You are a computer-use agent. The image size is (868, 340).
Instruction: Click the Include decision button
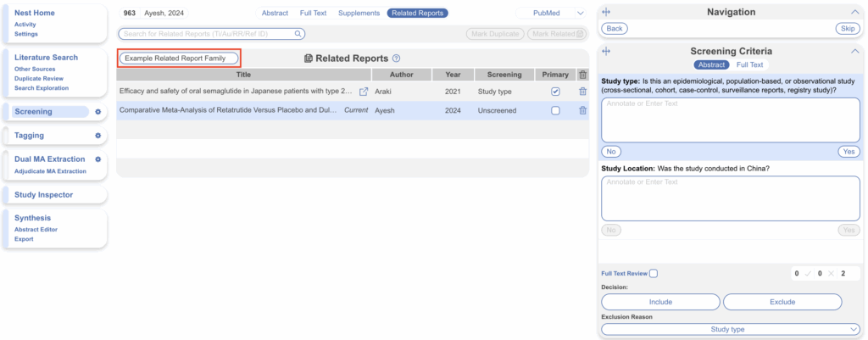659,302
